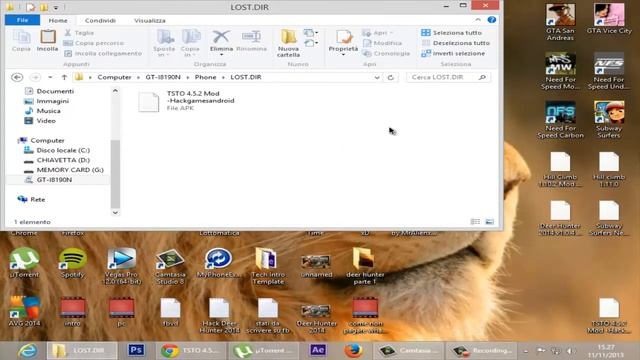Open the Tech Intro Template folder

point(268,266)
